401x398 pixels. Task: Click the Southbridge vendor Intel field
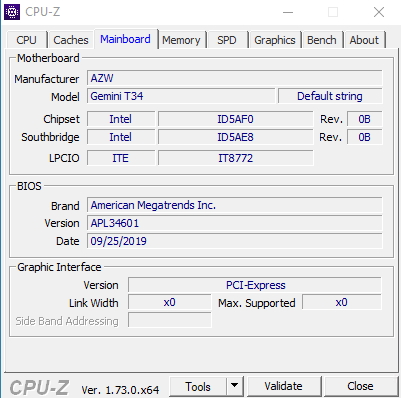pos(121,137)
